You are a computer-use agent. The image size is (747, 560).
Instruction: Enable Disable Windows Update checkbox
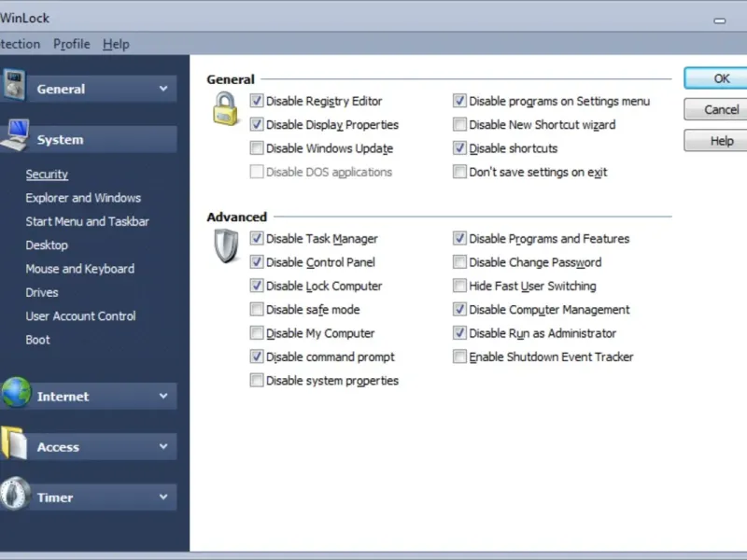[256, 148]
